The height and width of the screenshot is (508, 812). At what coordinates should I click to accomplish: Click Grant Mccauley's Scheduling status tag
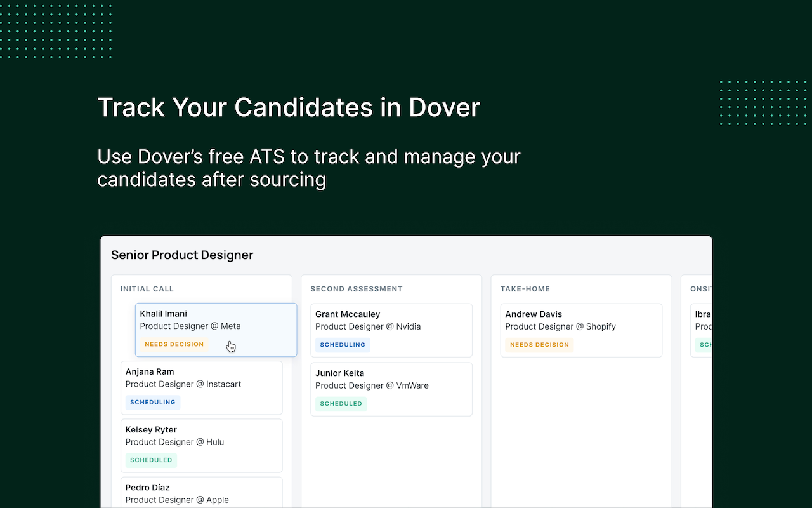[x=343, y=345]
